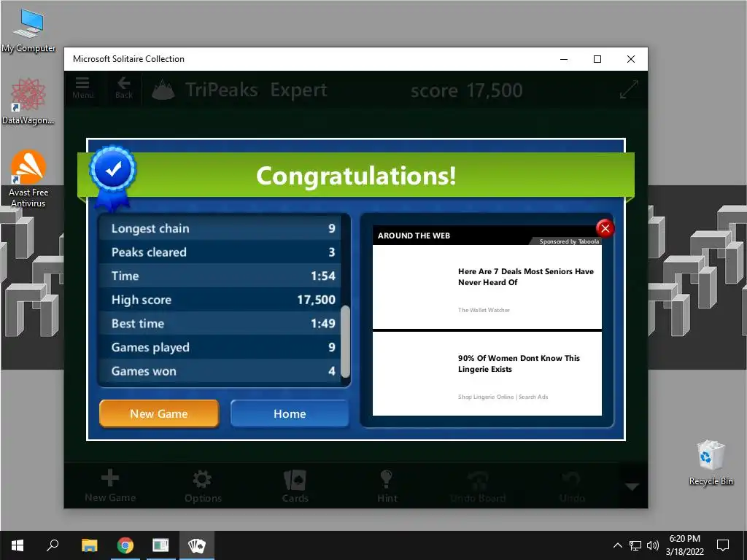Open Options gear icon in bottom bar
The image size is (747, 560).
pos(203,486)
